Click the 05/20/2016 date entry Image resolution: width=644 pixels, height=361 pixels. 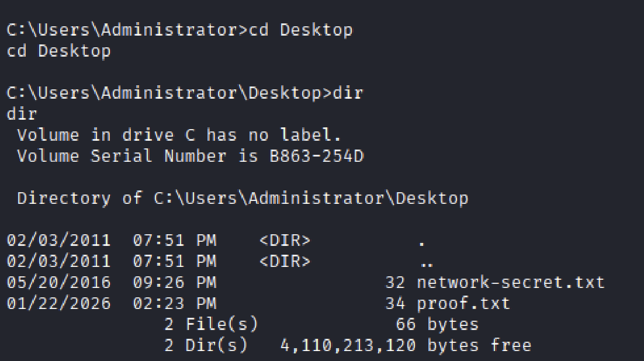tap(58, 283)
